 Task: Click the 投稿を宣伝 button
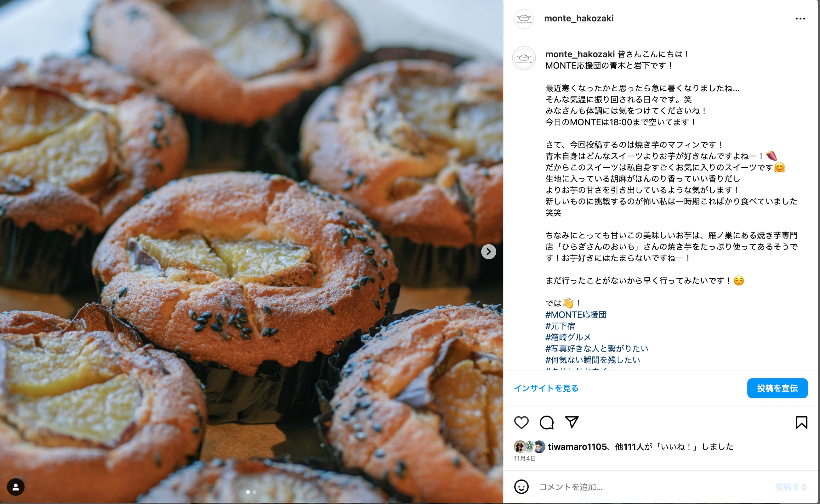(777, 388)
